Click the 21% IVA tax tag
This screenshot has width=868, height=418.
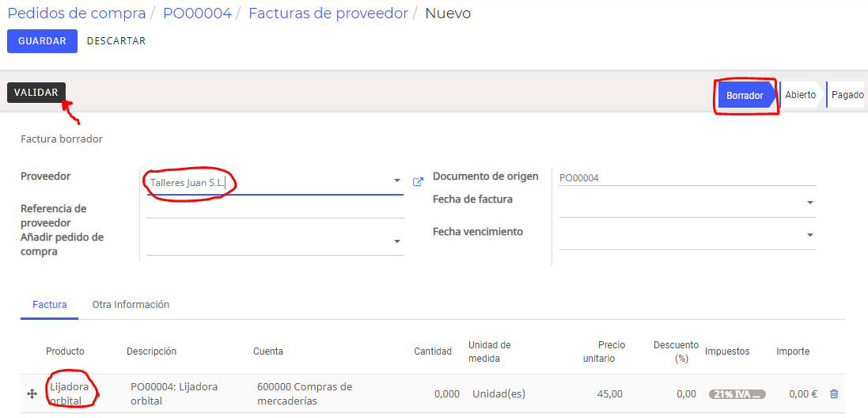(737, 394)
